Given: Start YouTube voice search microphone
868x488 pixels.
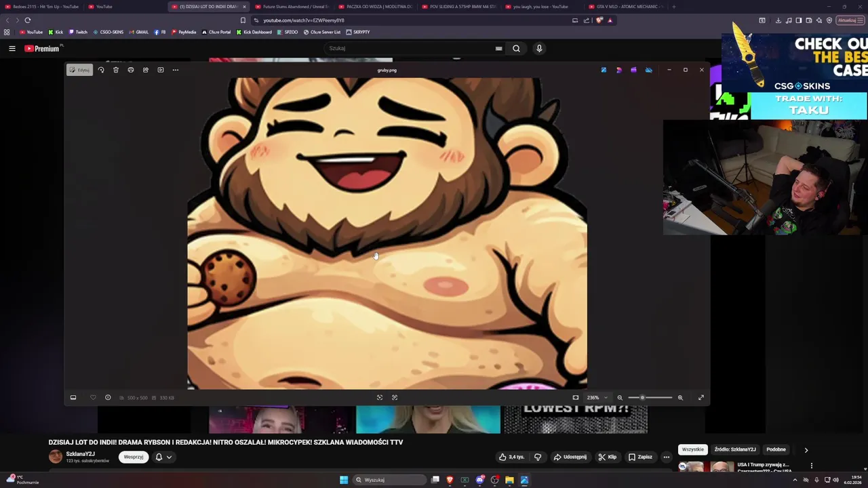Looking at the screenshot, I should [x=539, y=48].
